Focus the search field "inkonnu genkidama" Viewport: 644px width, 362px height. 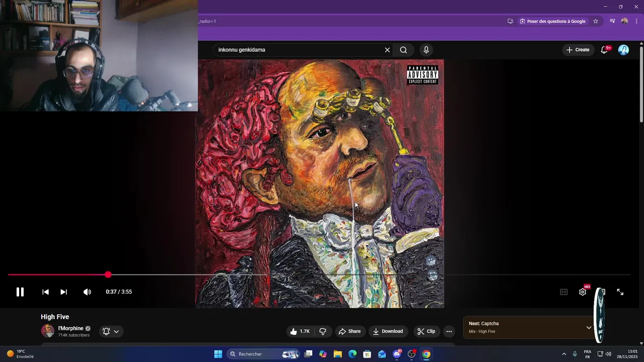tap(299, 50)
